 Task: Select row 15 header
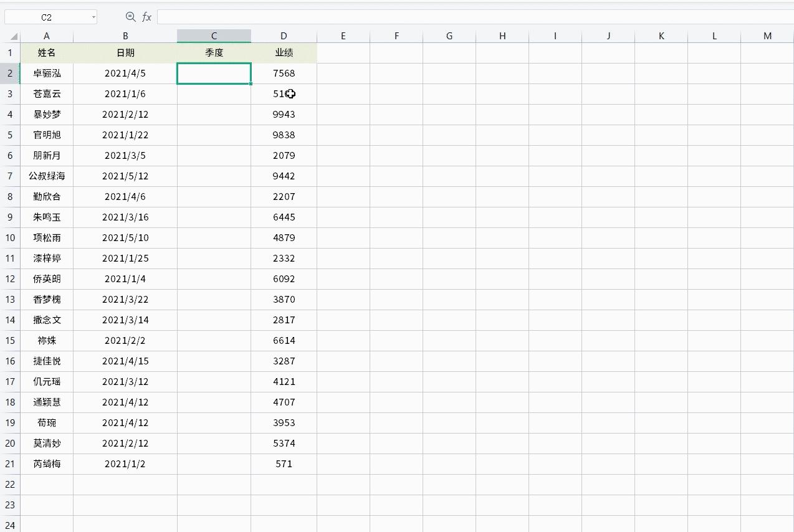10,341
